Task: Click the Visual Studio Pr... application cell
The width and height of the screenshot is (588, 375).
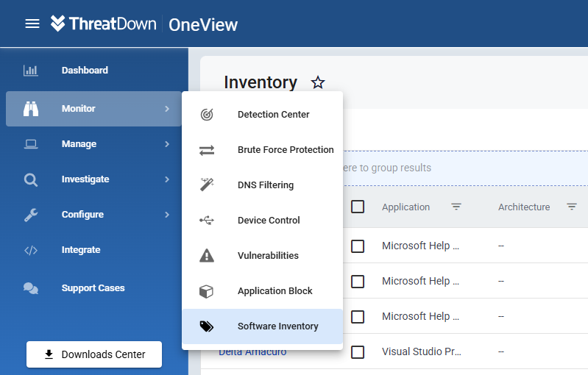Action: tap(422, 351)
